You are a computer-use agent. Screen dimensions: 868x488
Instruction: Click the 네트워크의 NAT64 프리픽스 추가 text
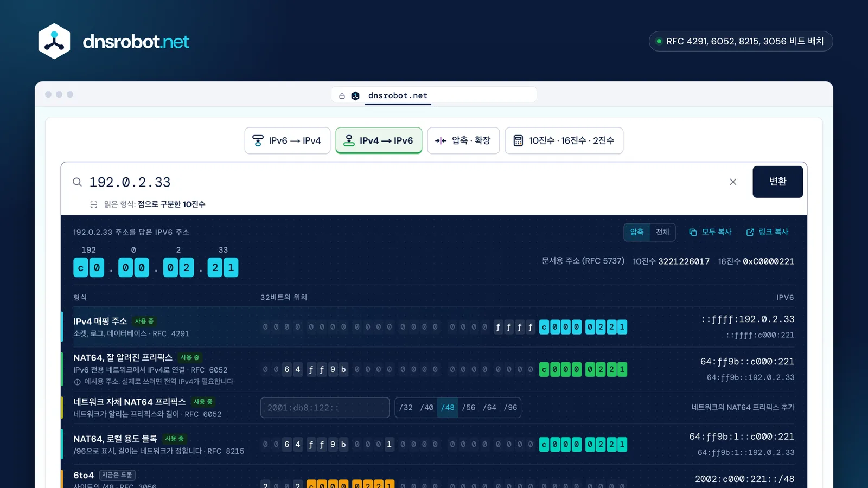[x=743, y=408]
